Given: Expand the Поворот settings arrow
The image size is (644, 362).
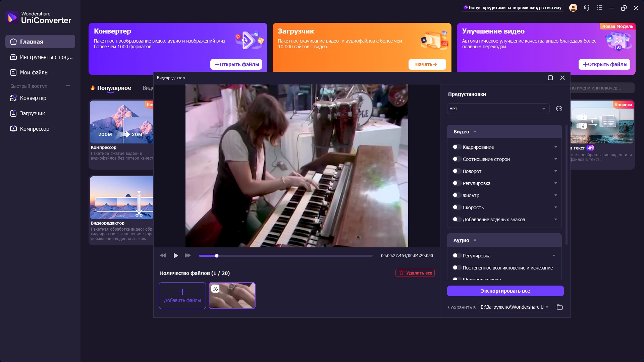Looking at the screenshot, I should 555,171.
